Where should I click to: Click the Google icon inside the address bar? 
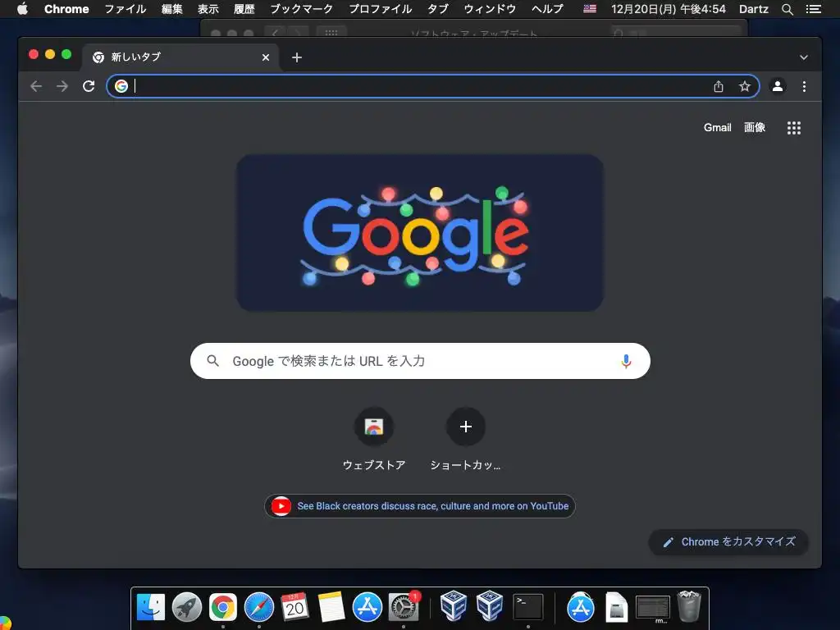pyautogui.click(x=121, y=86)
